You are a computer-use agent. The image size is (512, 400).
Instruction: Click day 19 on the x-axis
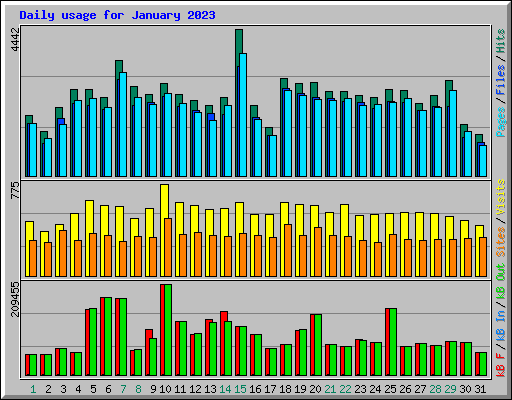click(x=300, y=389)
